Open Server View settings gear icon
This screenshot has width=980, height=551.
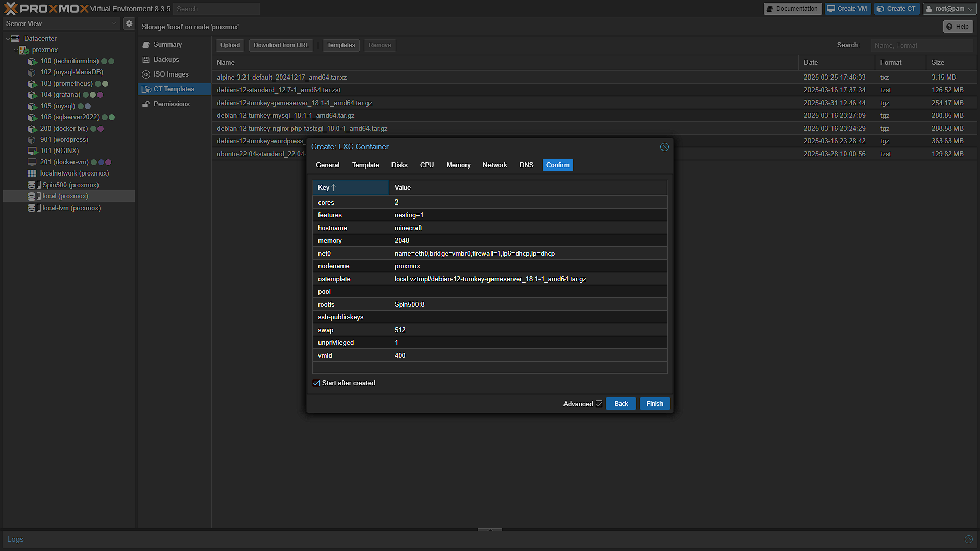(129, 23)
